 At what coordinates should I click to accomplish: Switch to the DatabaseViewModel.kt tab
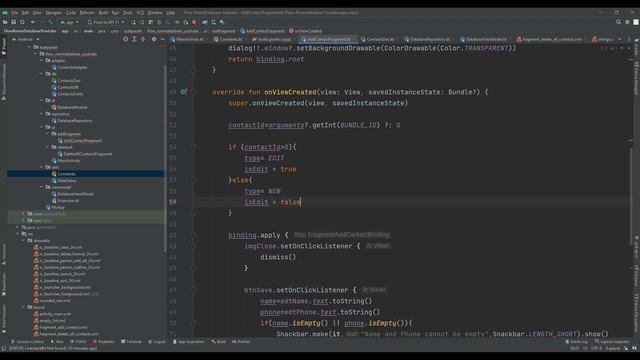[x=483, y=40]
